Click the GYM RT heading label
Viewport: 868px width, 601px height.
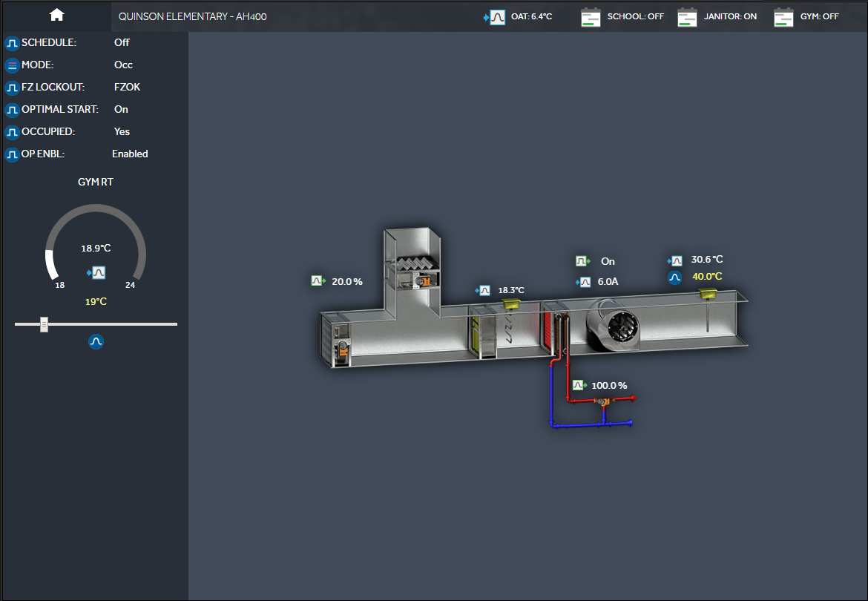pyautogui.click(x=95, y=182)
